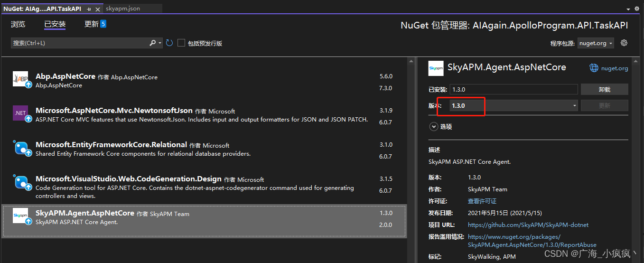Viewport: 644px width, 263px height.
Task: Click the refresh icon beside search box
Action: pos(169,43)
